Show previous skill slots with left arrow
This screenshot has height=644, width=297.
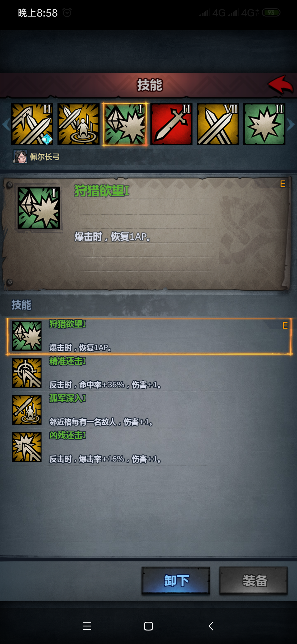click(6, 124)
